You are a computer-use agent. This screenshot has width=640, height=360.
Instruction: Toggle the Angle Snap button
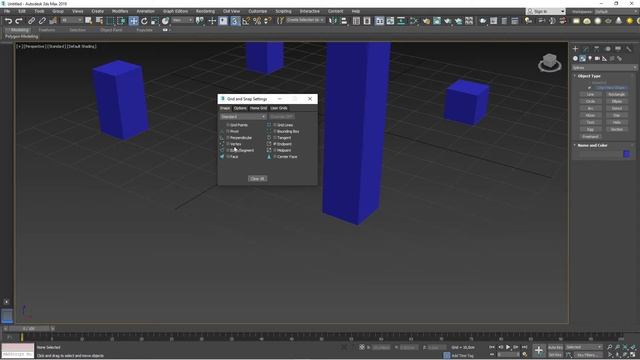(246, 21)
